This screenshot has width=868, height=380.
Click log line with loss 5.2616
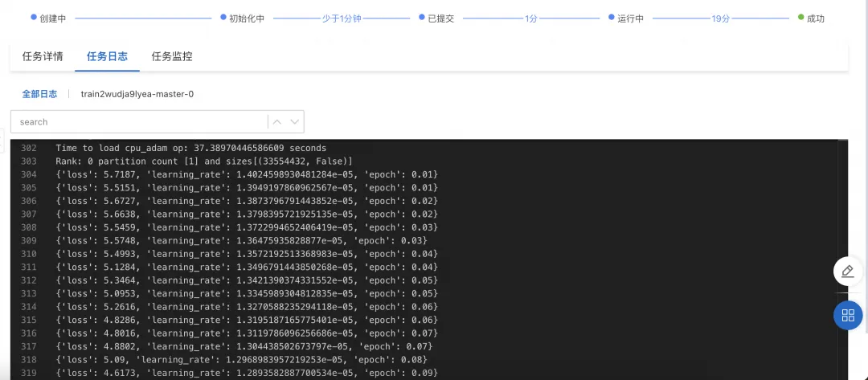(247, 307)
